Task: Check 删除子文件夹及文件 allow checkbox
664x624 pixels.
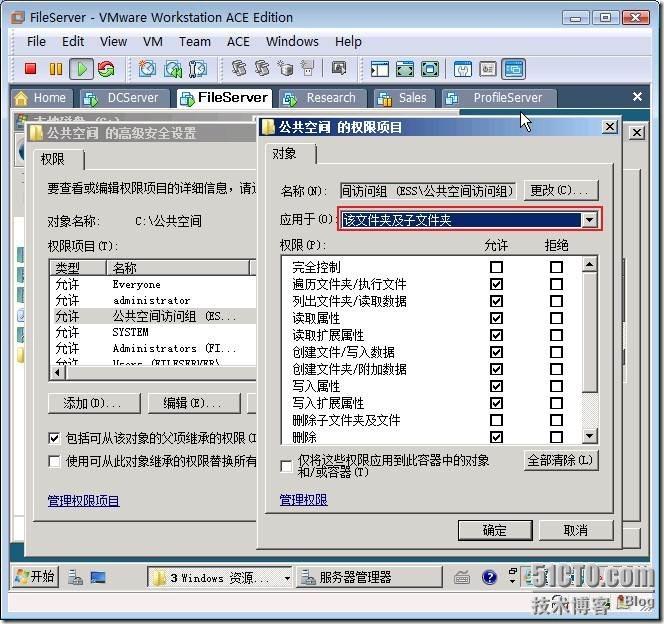Action: point(496,420)
